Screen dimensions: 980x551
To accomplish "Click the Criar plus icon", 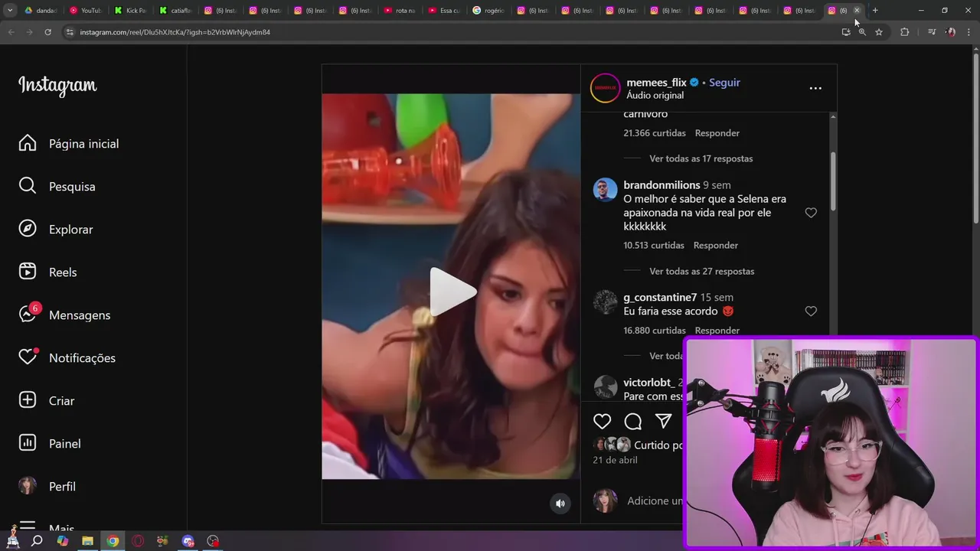I will point(28,400).
